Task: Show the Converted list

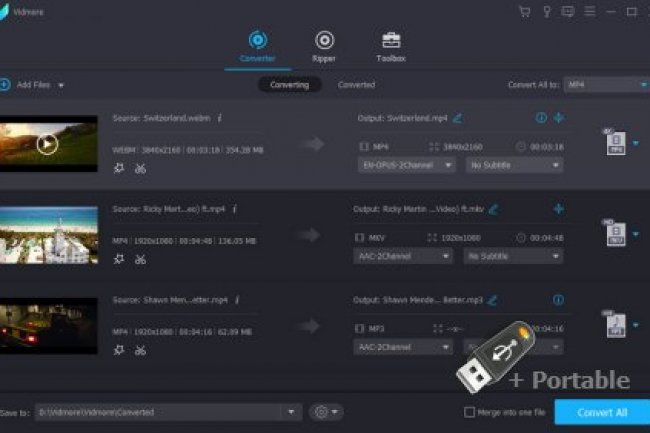Action: pos(356,85)
